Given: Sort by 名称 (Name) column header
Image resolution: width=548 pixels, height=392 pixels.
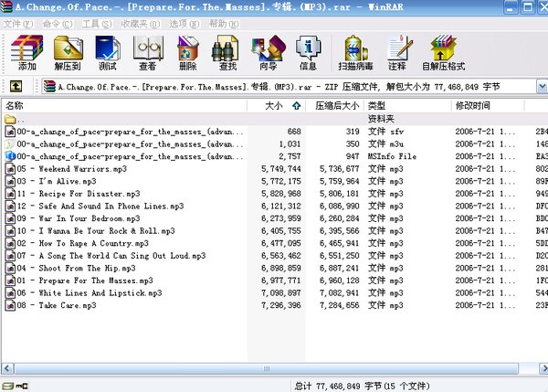Looking at the screenshot, I should point(124,106).
